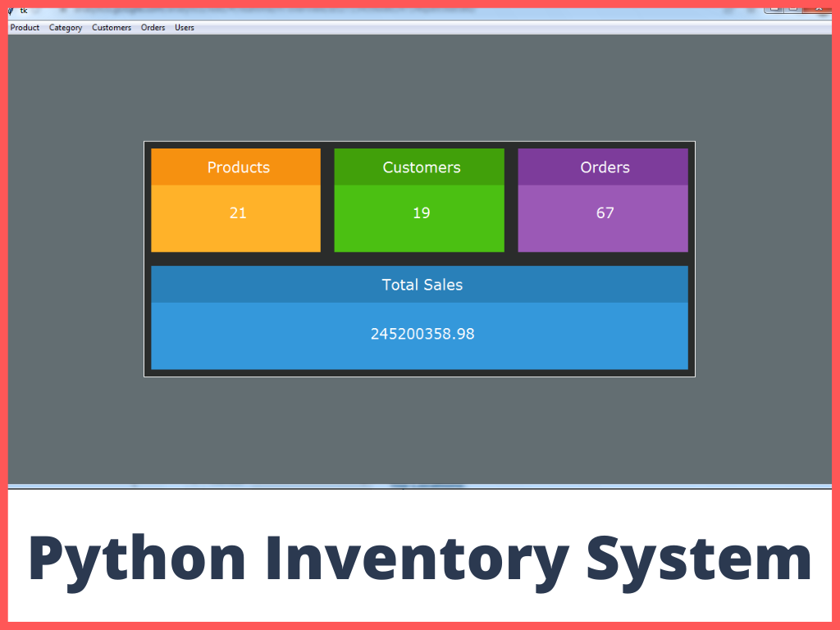Select the Customers count showing 19

(421, 212)
